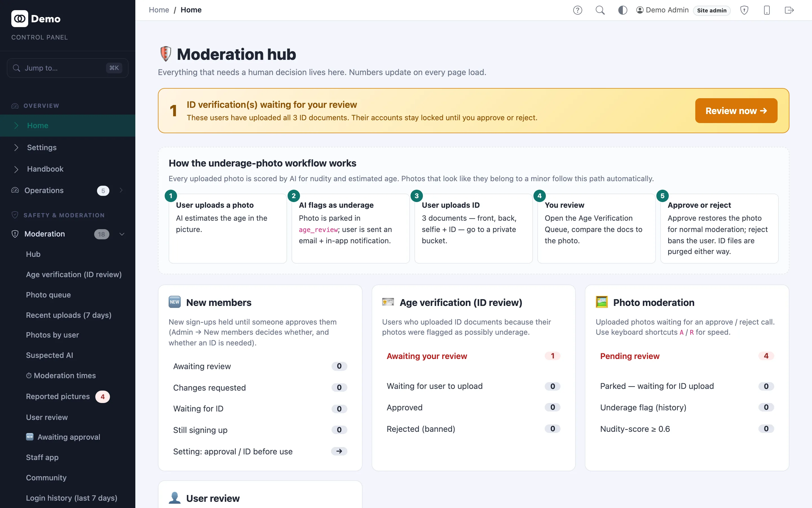The image size is (812, 508).
Task: Open the Pending review row
Action: coord(687,356)
